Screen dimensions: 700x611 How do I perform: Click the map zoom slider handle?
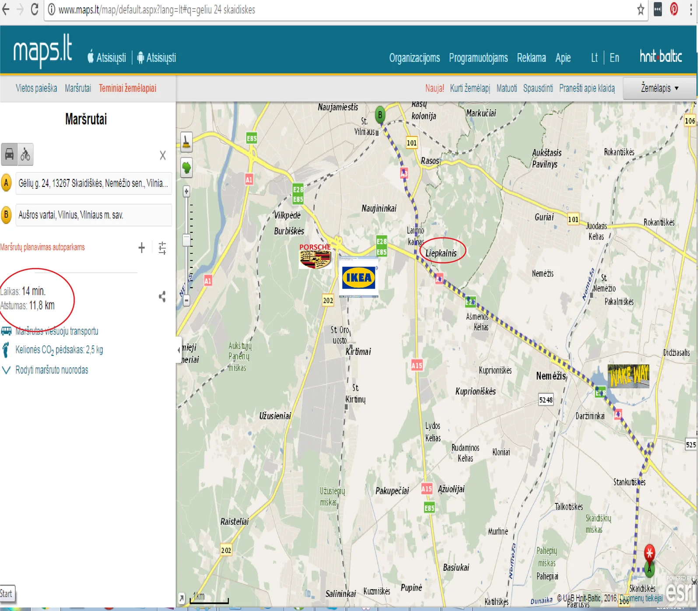[x=186, y=240]
